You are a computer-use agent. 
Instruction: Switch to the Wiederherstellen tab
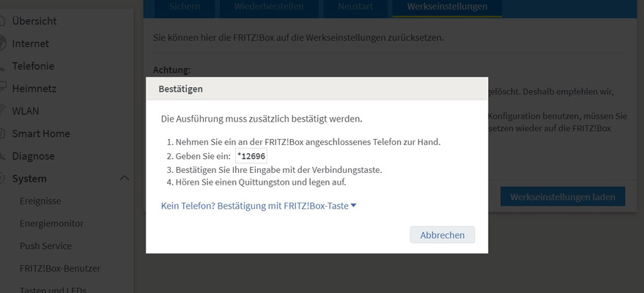[x=270, y=7]
